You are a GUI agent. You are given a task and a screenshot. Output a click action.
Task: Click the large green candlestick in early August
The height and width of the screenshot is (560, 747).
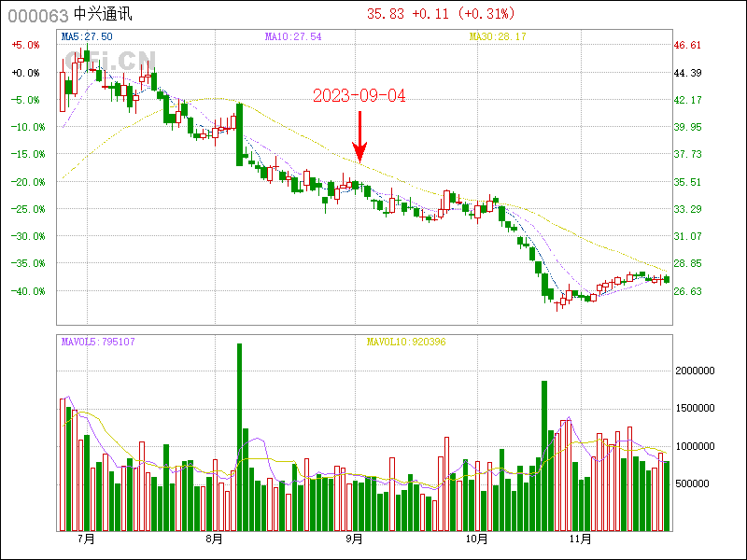tap(239, 134)
